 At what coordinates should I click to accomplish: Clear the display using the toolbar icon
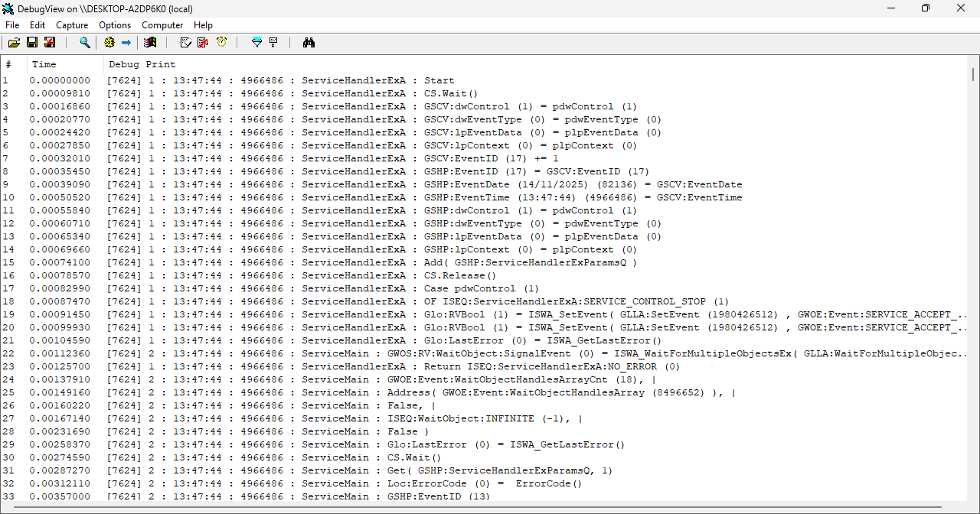[x=185, y=43]
